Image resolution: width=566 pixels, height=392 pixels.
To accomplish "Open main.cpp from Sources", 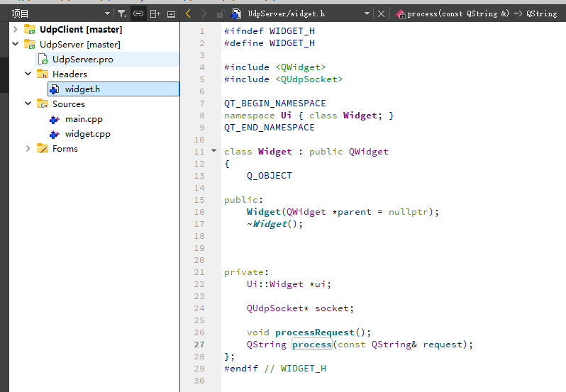I will click(x=84, y=118).
